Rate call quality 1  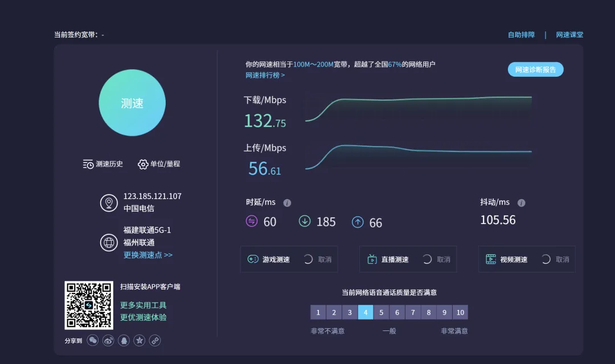pyautogui.click(x=318, y=312)
